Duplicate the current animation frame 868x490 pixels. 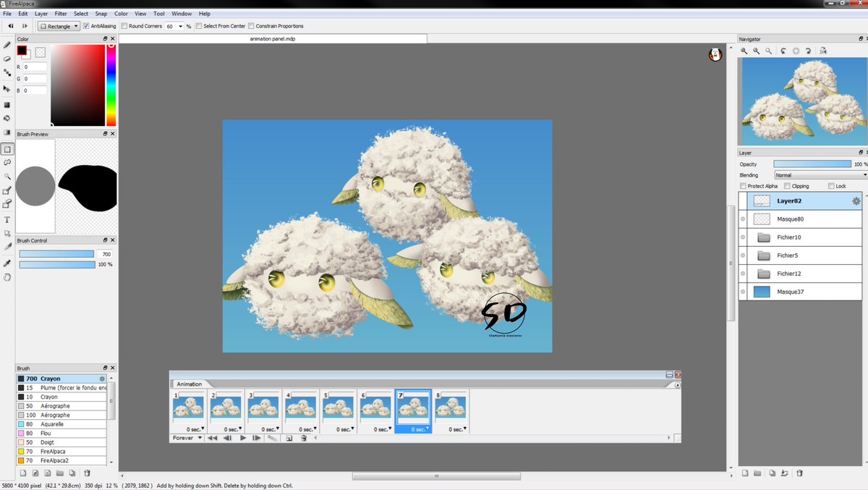(x=289, y=438)
